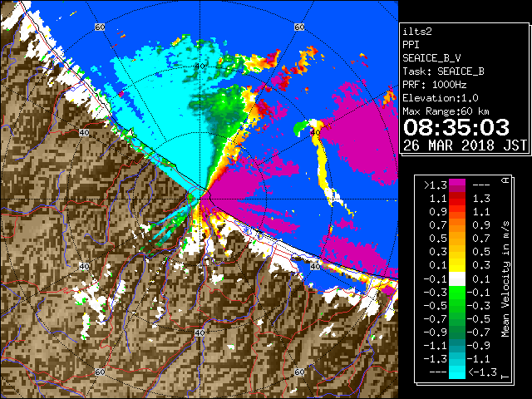The height and width of the screenshot is (399, 532).
Task: Click the "T" letter at legend bottom corner
Action: pyautogui.click(x=505, y=377)
